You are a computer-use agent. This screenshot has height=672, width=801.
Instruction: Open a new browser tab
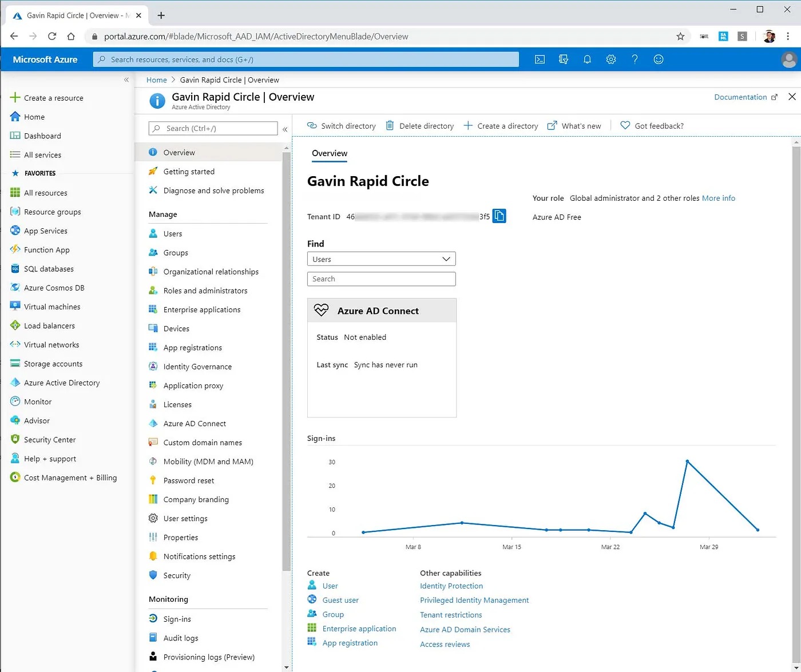pyautogui.click(x=161, y=15)
